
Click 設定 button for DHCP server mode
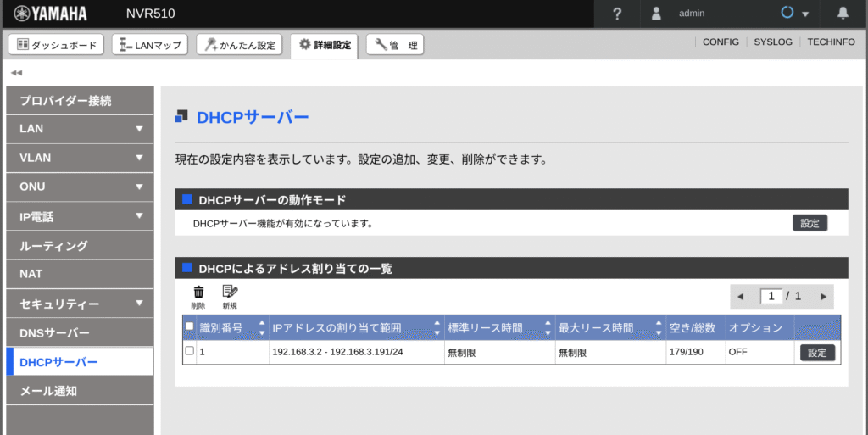coord(810,224)
